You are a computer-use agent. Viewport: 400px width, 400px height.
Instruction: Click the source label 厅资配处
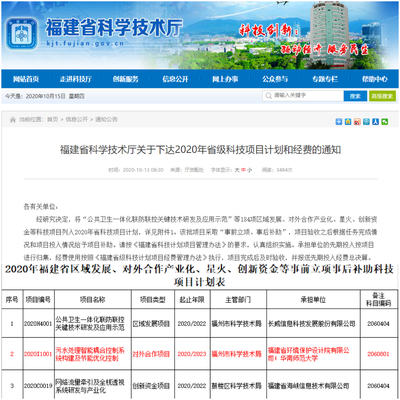(194, 170)
